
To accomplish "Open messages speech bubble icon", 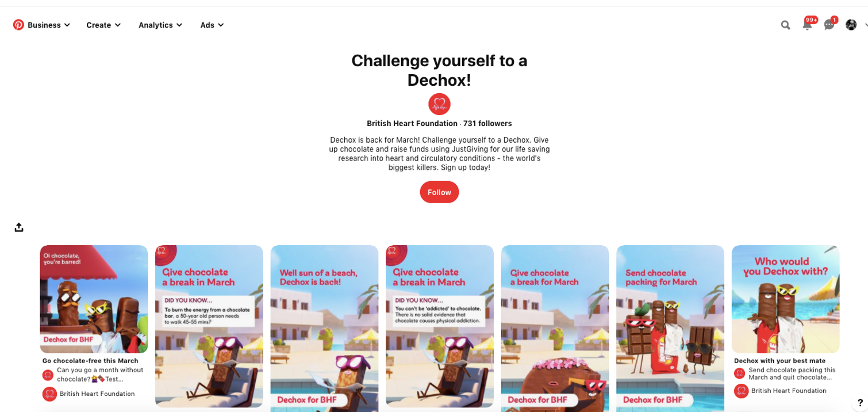I will click(x=829, y=25).
